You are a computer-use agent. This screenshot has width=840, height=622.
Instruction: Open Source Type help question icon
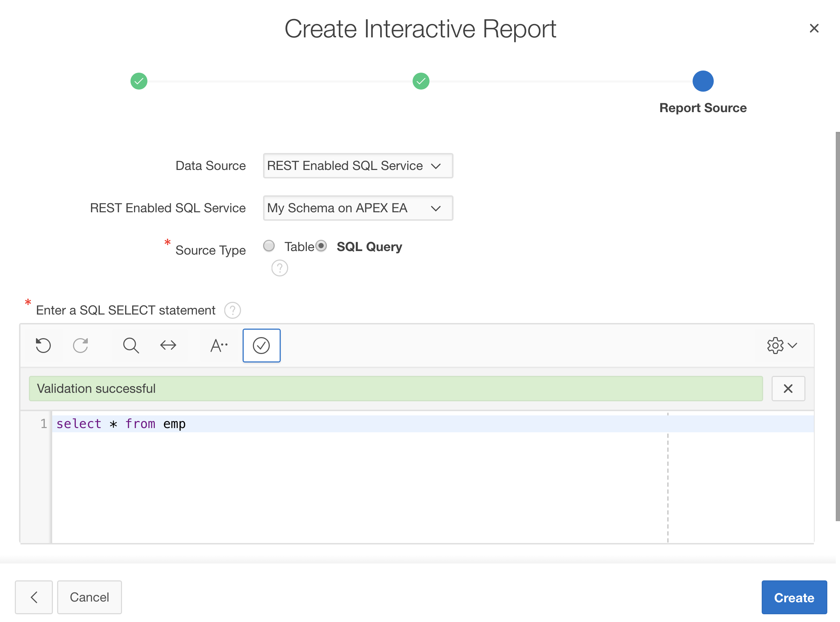click(x=279, y=268)
